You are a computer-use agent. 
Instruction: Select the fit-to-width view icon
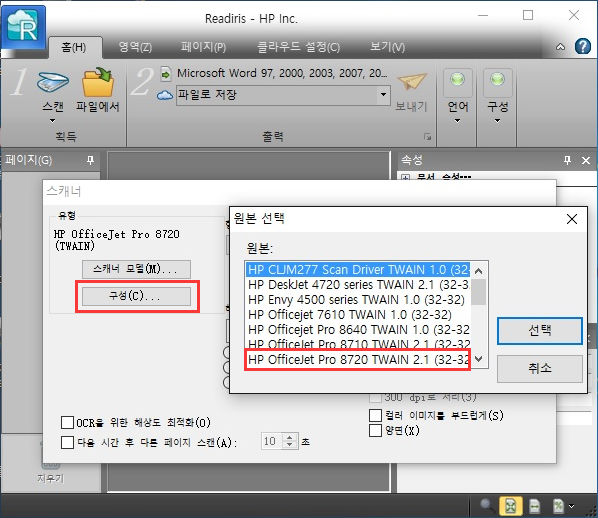(534, 506)
